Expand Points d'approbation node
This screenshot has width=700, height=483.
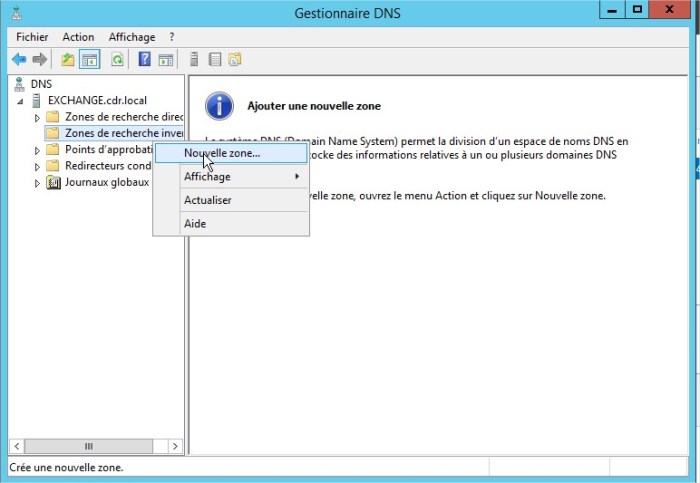click(x=37, y=151)
